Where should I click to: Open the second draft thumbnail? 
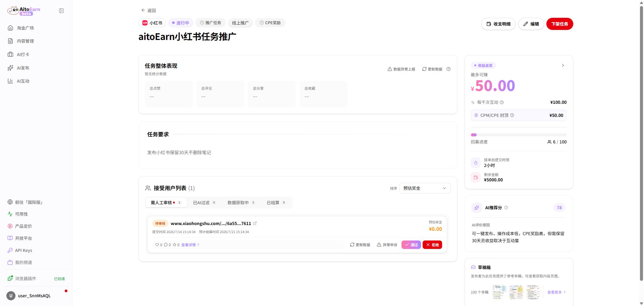pos(516,292)
